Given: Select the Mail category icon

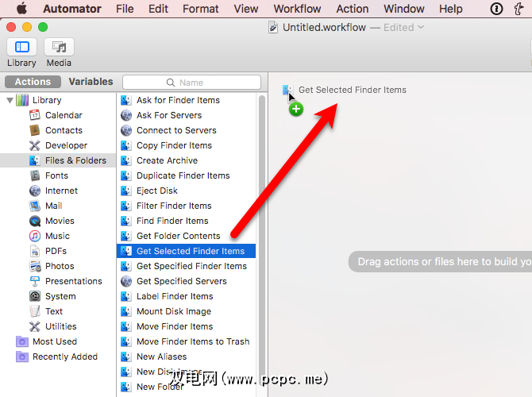Looking at the screenshot, I should 35,206.
